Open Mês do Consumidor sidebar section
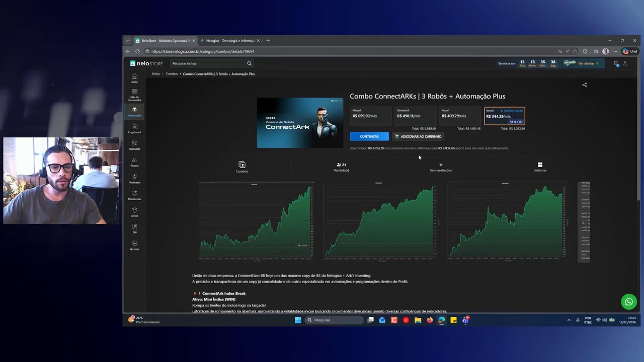This screenshot has width=644, height=362. coord(134,95)
